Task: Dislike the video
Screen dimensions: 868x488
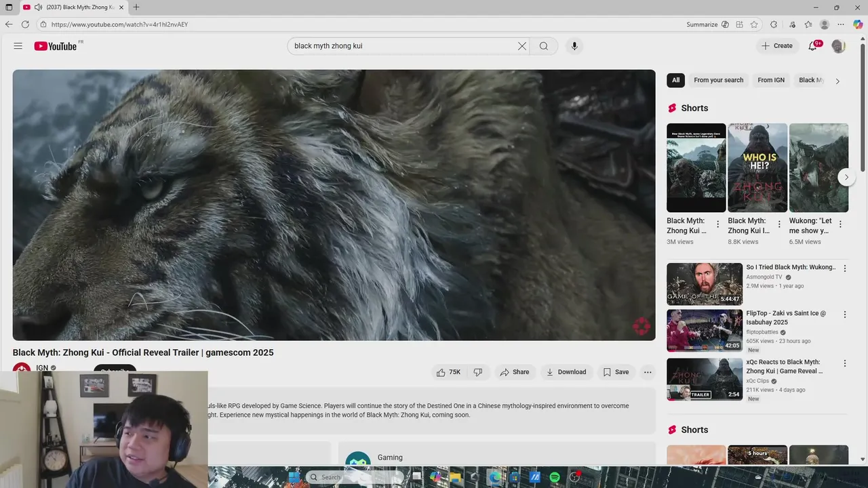Action: coord(478,372)
